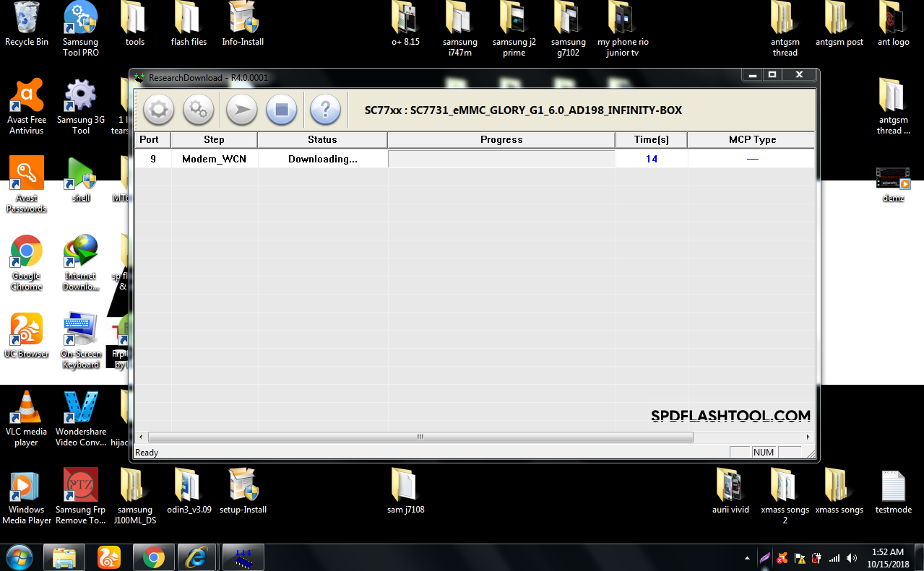Select the VLC media player shortcut
Image resolution: width=924 pixels, height=571 pixels.
[27, 419]
